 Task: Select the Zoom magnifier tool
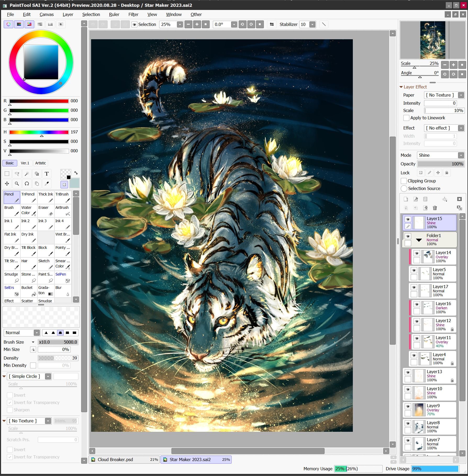(x=17, y=184)
